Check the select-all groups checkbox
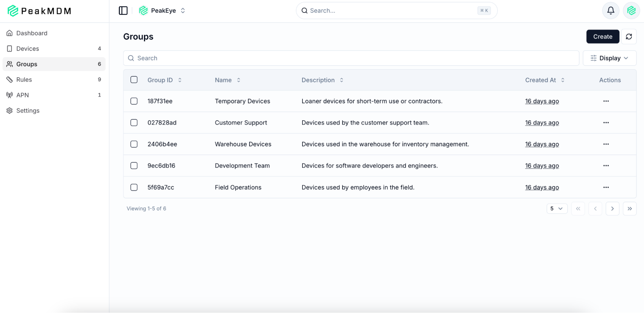Screen dimensions: 644x313 point(134,80)
